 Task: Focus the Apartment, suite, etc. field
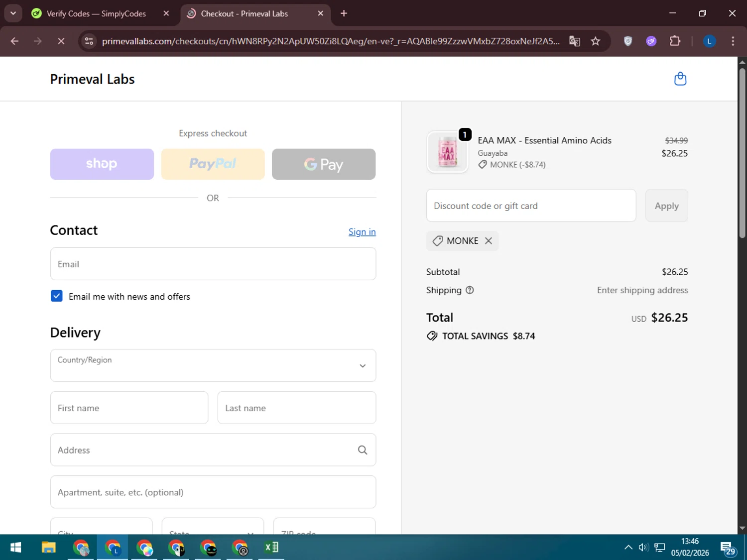(x=213, y=492)
